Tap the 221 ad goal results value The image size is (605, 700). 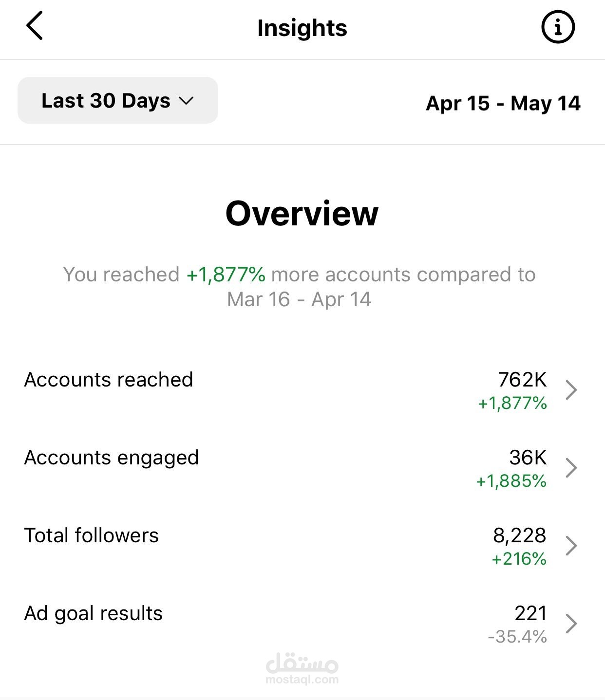(x=530, y=613)
